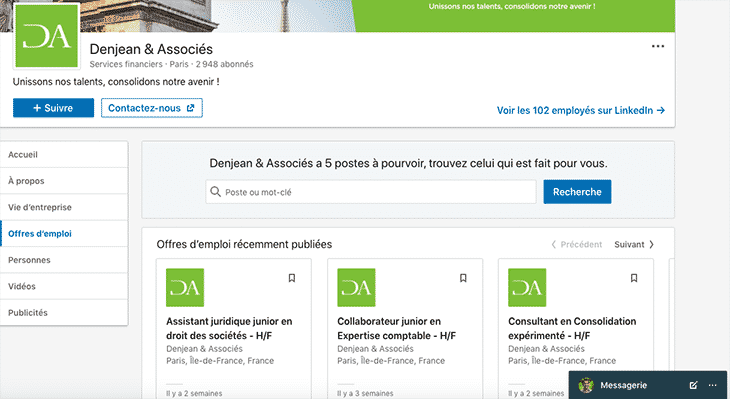Switch to Vie d'entreprise tab

(x=64, y=207)
